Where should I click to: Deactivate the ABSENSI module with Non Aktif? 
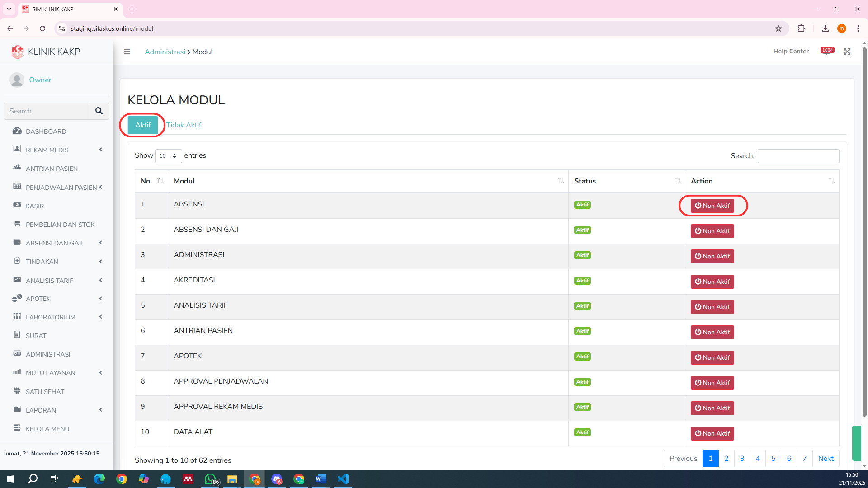712,206
